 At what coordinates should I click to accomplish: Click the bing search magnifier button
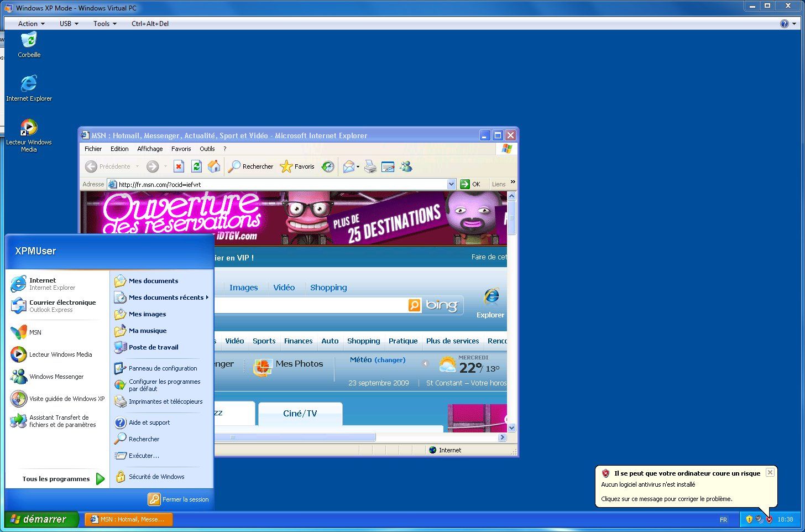coord(414,305)
